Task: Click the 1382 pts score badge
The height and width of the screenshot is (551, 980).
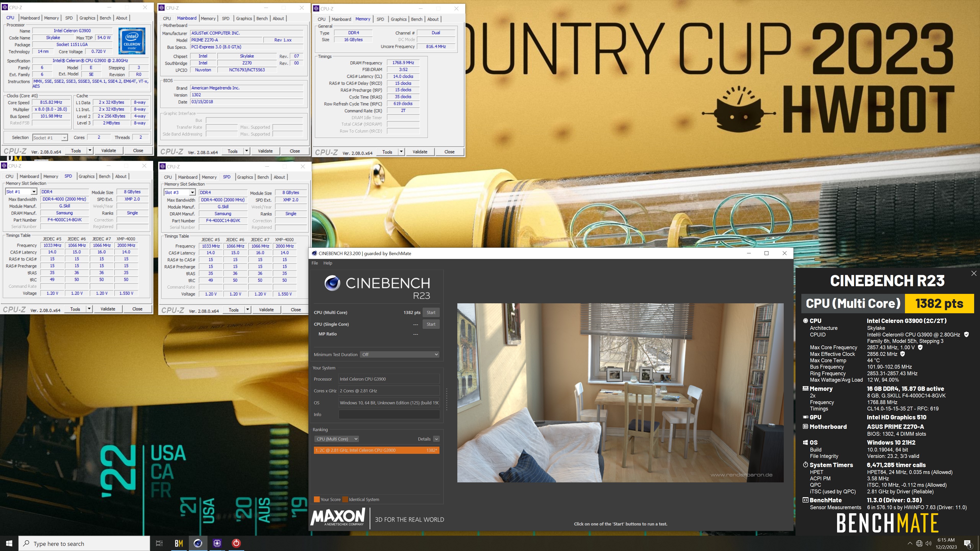Action: pyautogui.click(x=939, y=304)
